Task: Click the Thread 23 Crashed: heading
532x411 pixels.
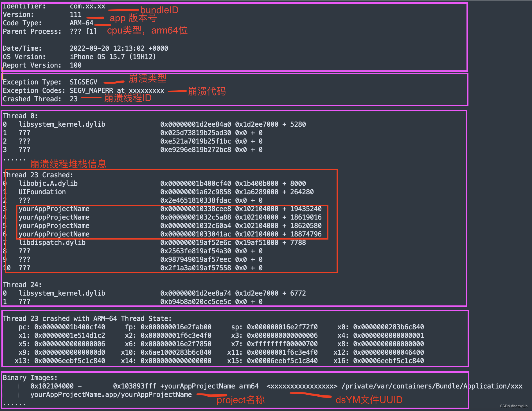Action: point(38,175)
